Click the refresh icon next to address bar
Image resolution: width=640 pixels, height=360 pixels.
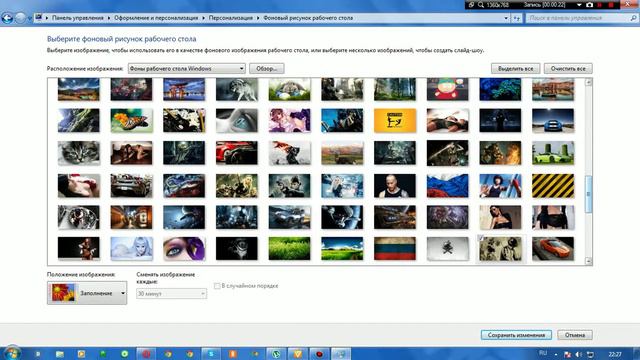pyautogui.click(x=517, y=18)
